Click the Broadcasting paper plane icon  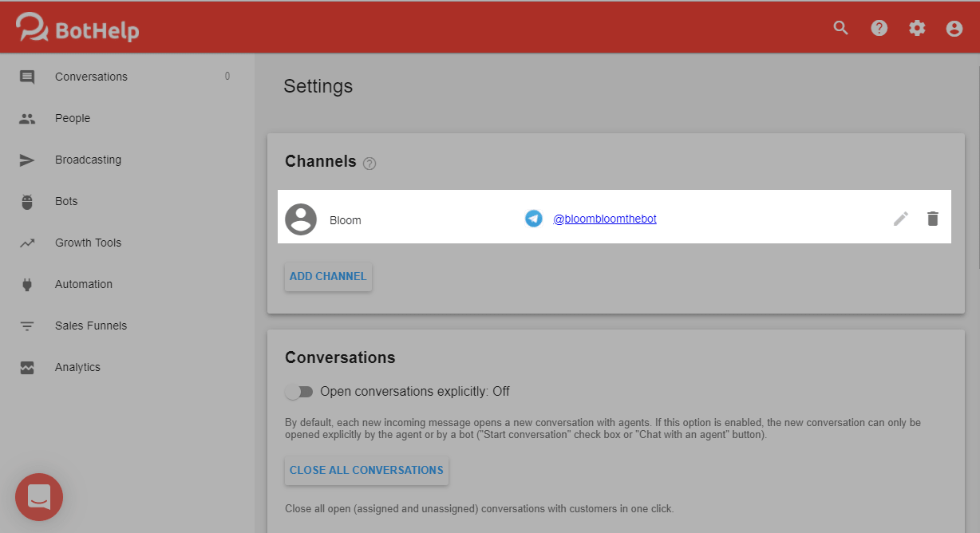27,160
